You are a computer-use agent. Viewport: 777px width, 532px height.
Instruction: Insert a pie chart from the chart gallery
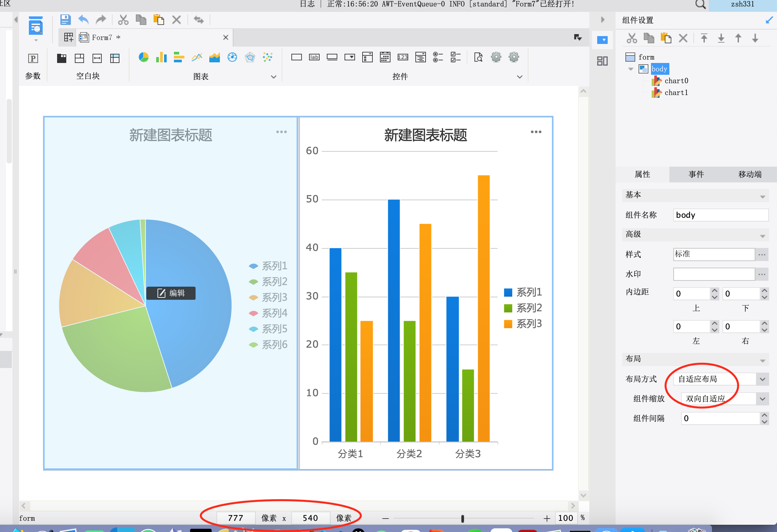[x=143, y=57]
